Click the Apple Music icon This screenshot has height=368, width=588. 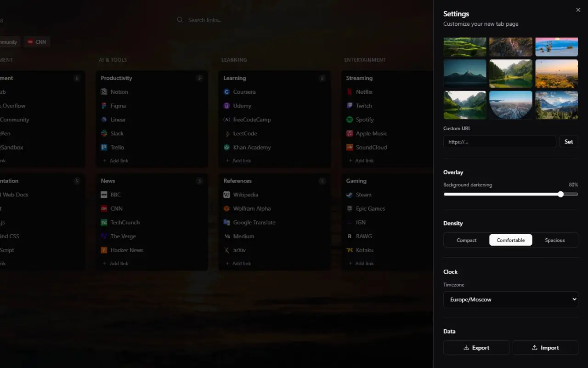click(349, 133)
